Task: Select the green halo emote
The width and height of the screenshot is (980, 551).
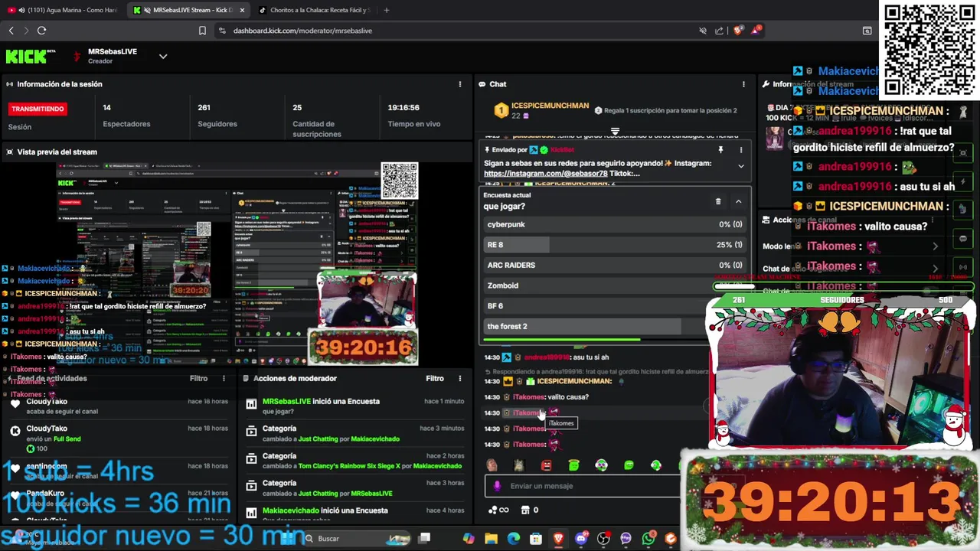Action: (x=573, y=465)
